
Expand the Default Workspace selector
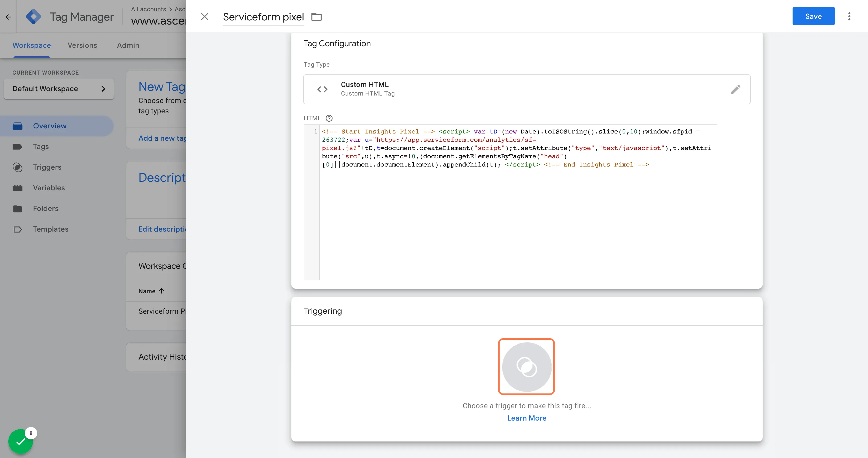(59, 89)
